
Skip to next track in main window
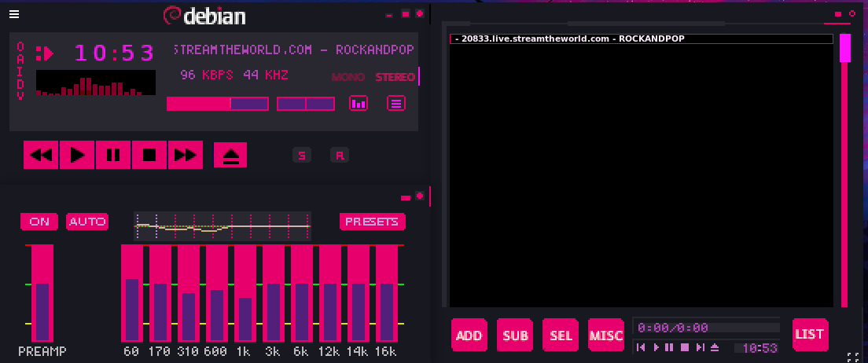pos(186,155)
